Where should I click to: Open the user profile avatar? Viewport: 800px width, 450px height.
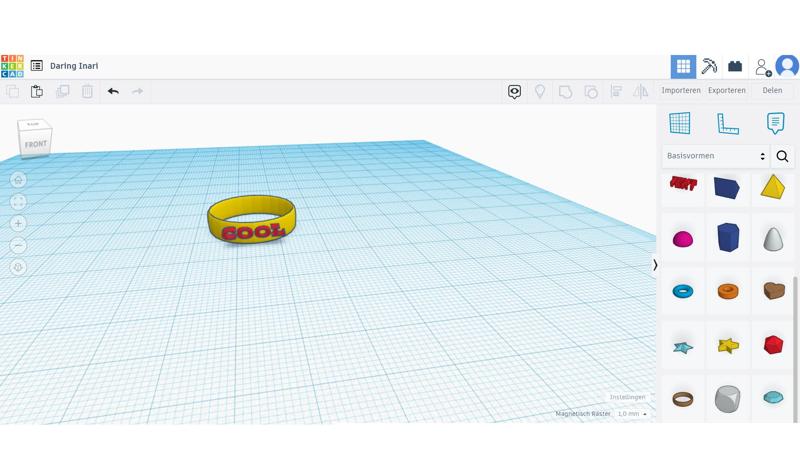tap(787, 66)
